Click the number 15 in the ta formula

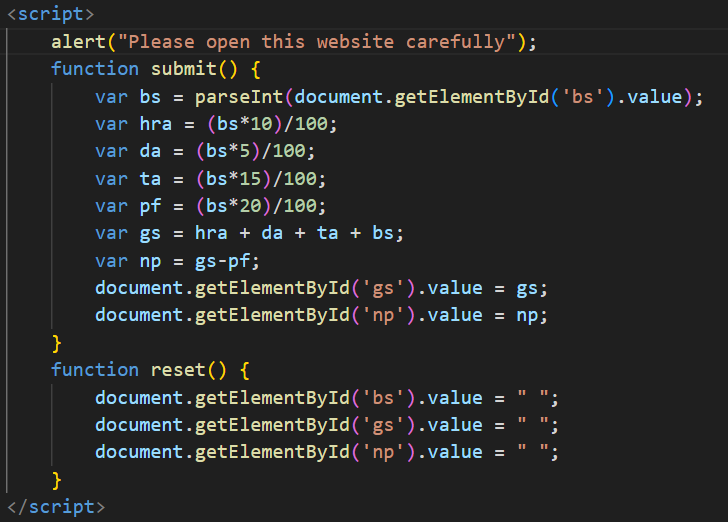[x=250, y=179]
